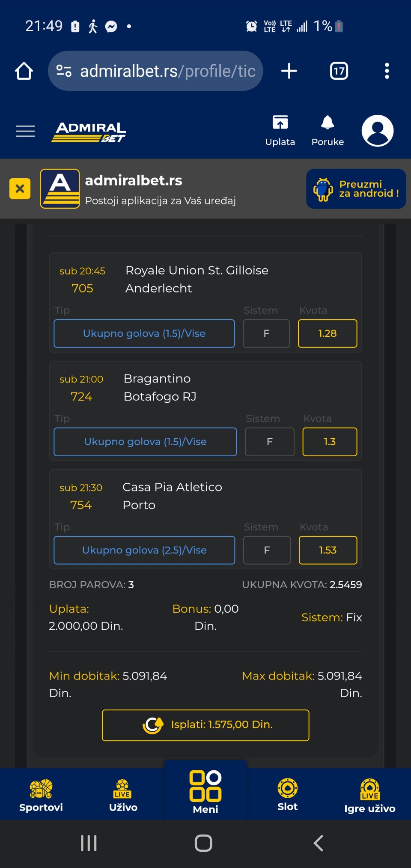Screen dimensions: 411x868
Task: Switch to the Sportovi tab
Action: (41, 795)
